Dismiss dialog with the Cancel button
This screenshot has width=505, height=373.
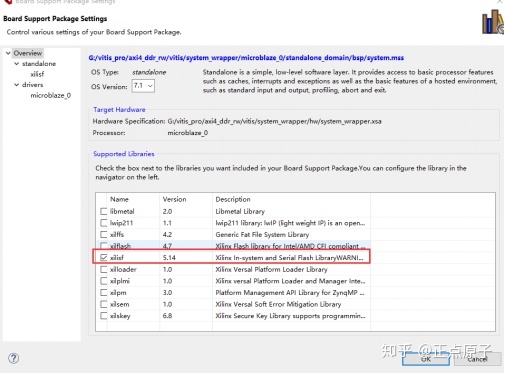(x=477, y=359)
